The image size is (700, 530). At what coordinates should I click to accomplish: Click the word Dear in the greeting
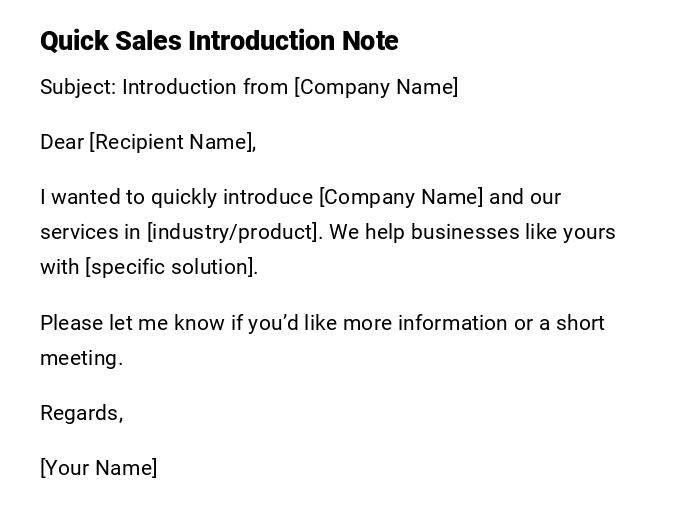pyautogui.click(x=62, y=142)
